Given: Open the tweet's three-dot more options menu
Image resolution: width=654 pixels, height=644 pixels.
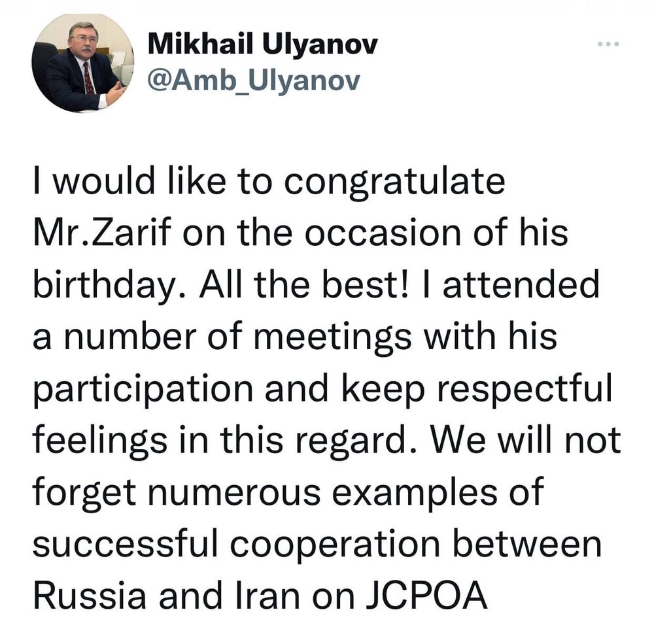Looking at the screenshot, I should [608, 45].
